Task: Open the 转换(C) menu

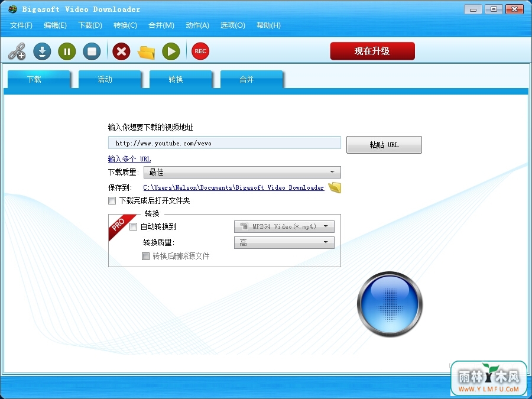Action: (x=125, y=25)
